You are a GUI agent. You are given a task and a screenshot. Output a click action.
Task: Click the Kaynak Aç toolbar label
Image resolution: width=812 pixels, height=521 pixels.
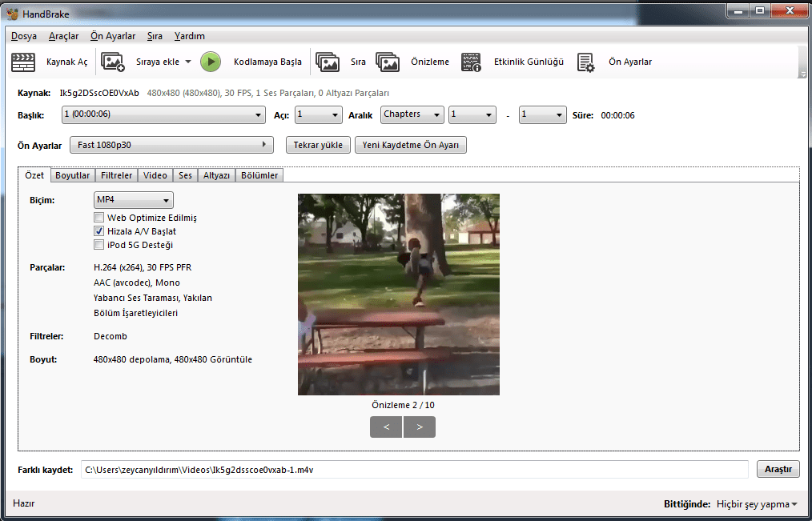click(x=67, y=62)
